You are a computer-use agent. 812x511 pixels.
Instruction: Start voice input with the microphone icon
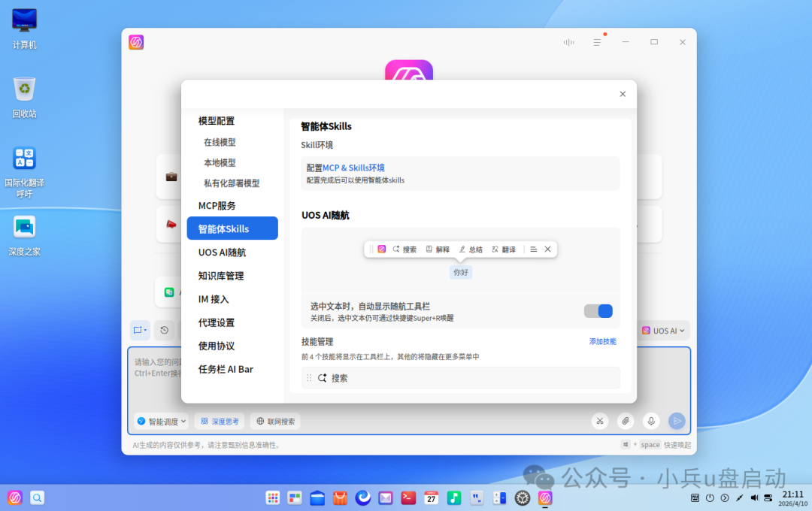(650, 421)
